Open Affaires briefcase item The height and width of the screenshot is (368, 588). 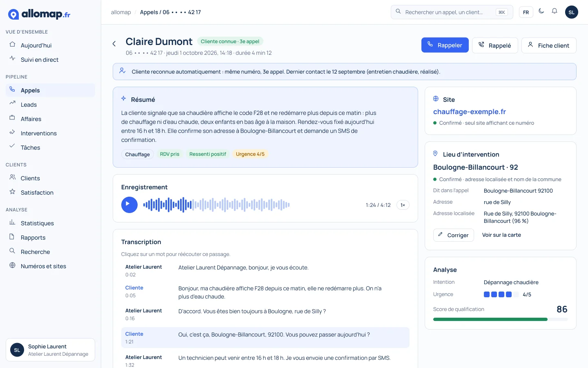50,119
